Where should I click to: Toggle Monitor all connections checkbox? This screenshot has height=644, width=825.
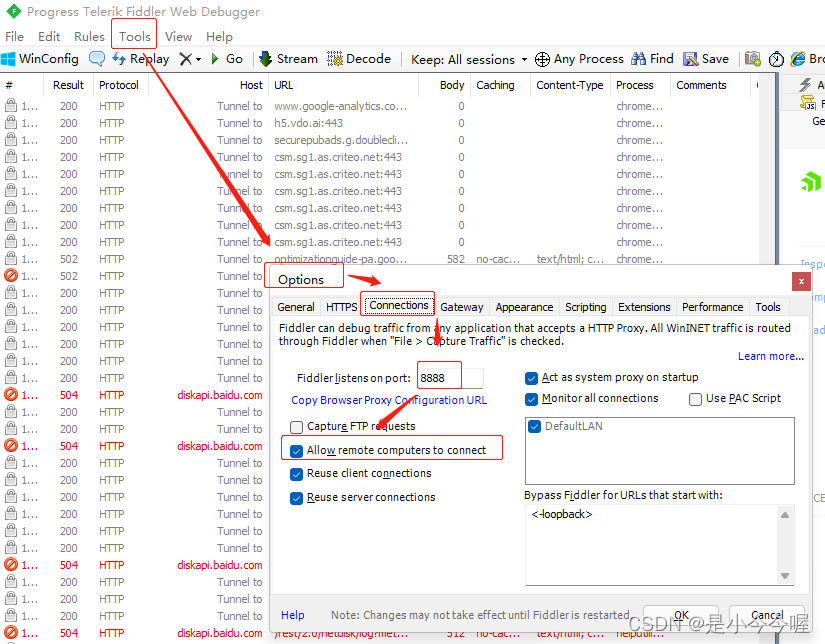[x=531, y=399]
